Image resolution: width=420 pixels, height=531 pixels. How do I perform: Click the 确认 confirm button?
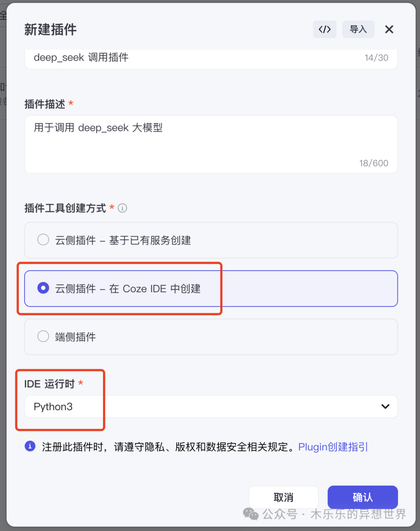pyautogui.click(x=362, y=497)
